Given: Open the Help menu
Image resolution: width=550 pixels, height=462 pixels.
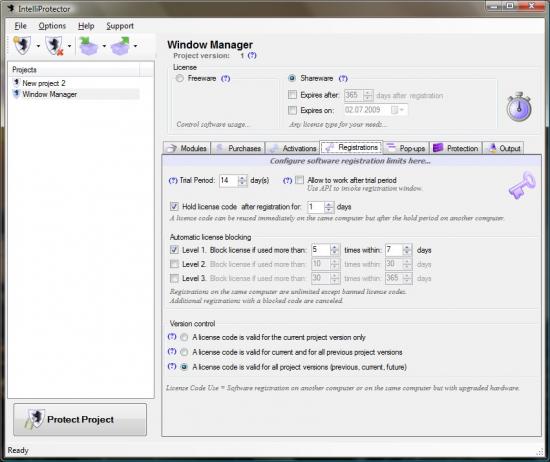Looking at the screenshot, I should 86,26.
